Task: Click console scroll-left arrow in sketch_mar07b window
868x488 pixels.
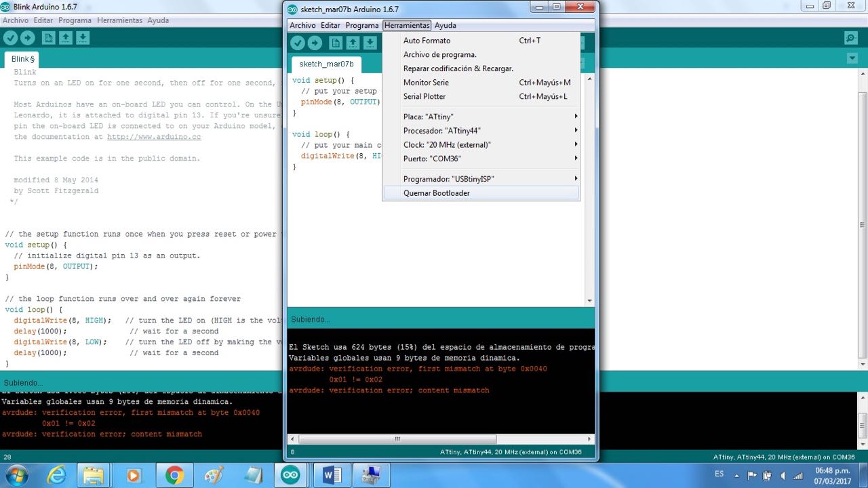Action: point(293,439)
